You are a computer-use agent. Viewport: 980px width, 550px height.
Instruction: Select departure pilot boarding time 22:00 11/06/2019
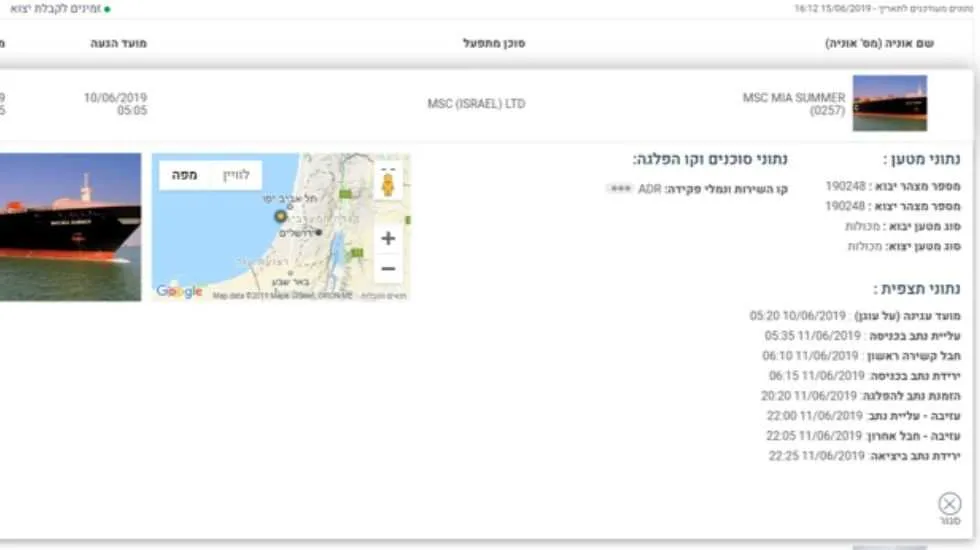(x=814, y=416)
